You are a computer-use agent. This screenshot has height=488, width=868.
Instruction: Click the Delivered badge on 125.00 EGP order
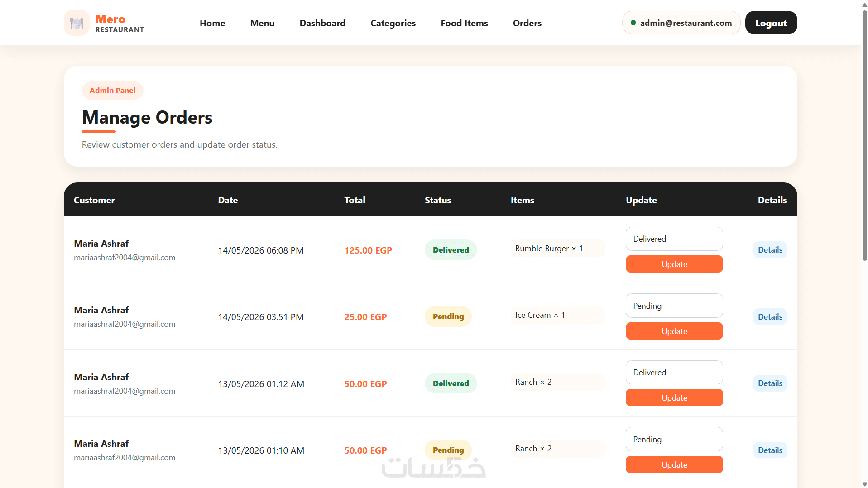451,250
